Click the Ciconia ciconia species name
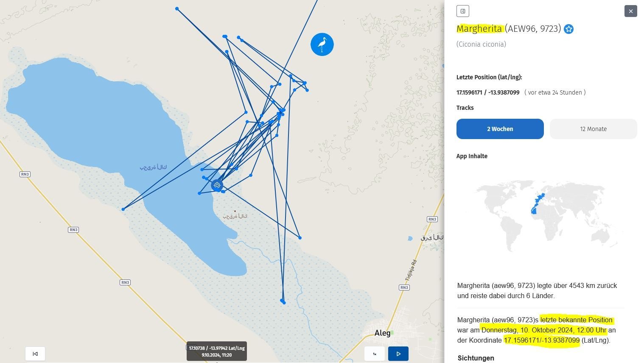 tap(481, 45)
